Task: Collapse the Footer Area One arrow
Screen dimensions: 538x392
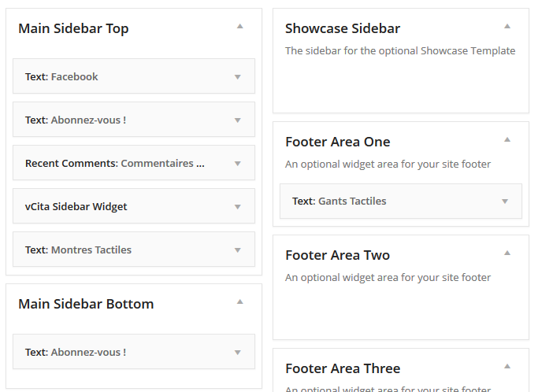Action: pos(507,139)
